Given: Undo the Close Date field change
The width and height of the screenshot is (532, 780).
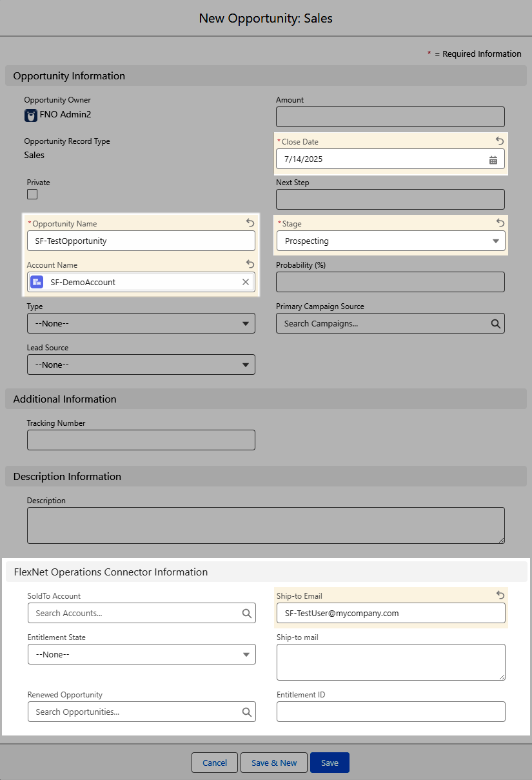Looking at the screenshot, I should (x=500, y=141).
